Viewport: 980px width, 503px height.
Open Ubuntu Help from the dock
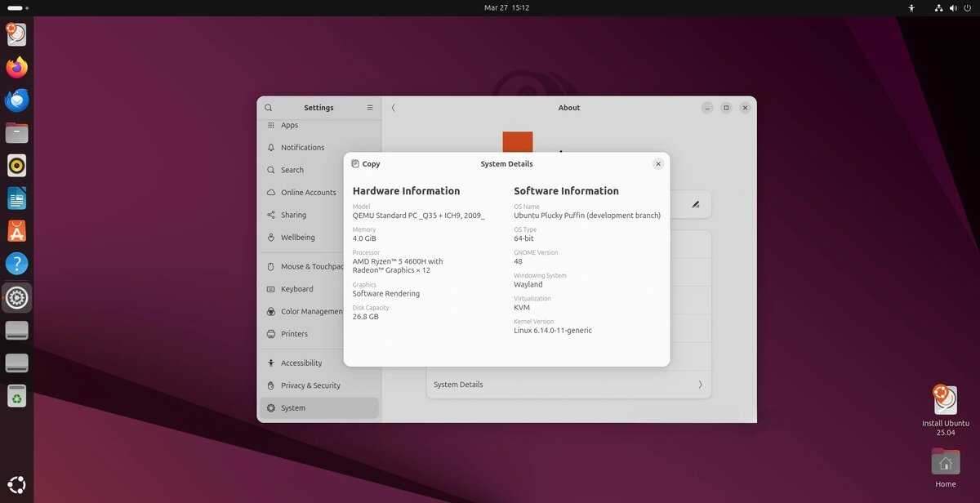click(16, 264)
